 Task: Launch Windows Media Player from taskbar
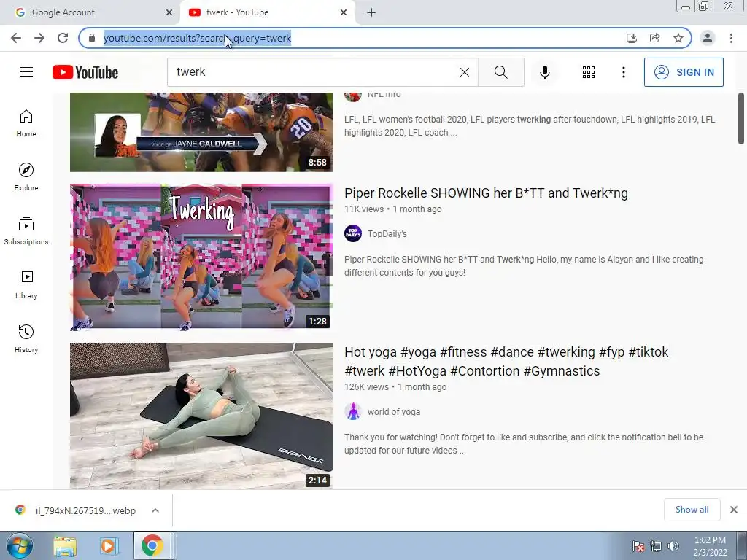108,545
